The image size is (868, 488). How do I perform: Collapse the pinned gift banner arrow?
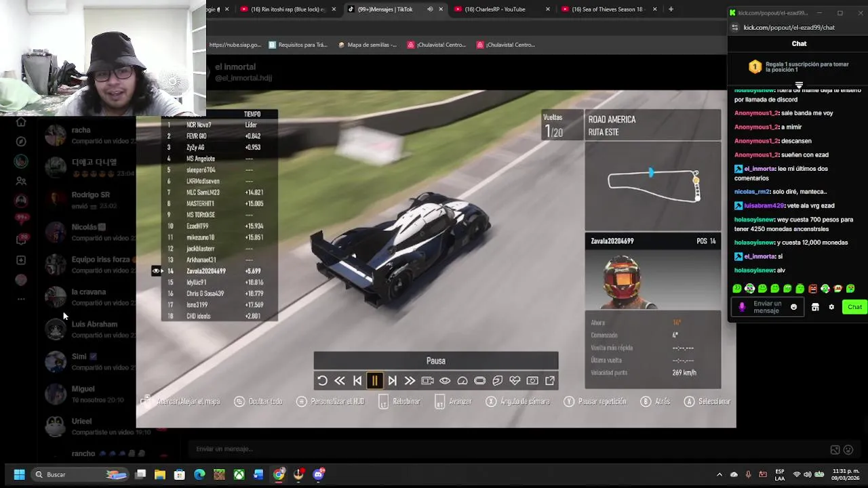coord(799,85)
